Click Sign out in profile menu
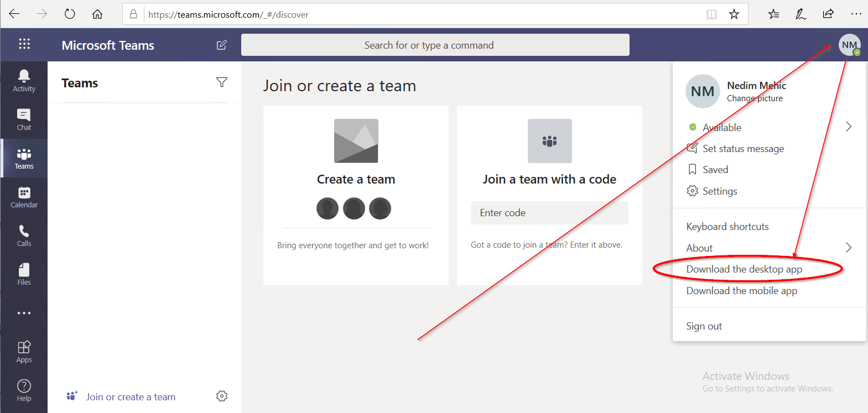Image resolution: width=868 pixels, height=413 pixels. (704, 326)
